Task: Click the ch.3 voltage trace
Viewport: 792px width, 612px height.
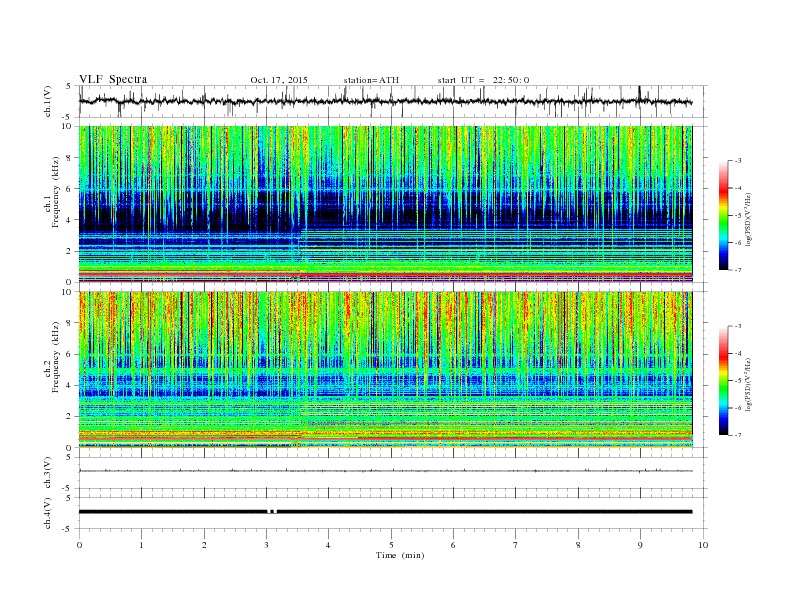Action: 385,471
